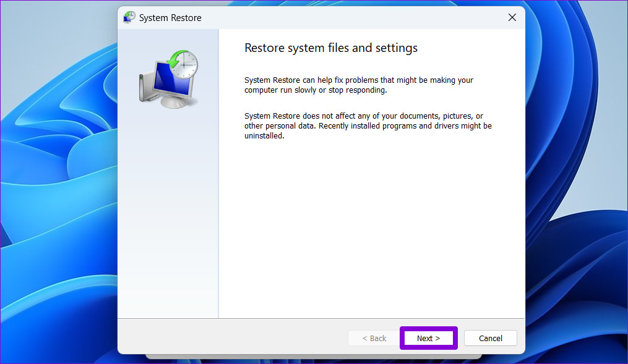Click the blank white content area
Image resolution: width=628 pixels, height=364 pixels.
pyautogui.click(x=371, y=235)
